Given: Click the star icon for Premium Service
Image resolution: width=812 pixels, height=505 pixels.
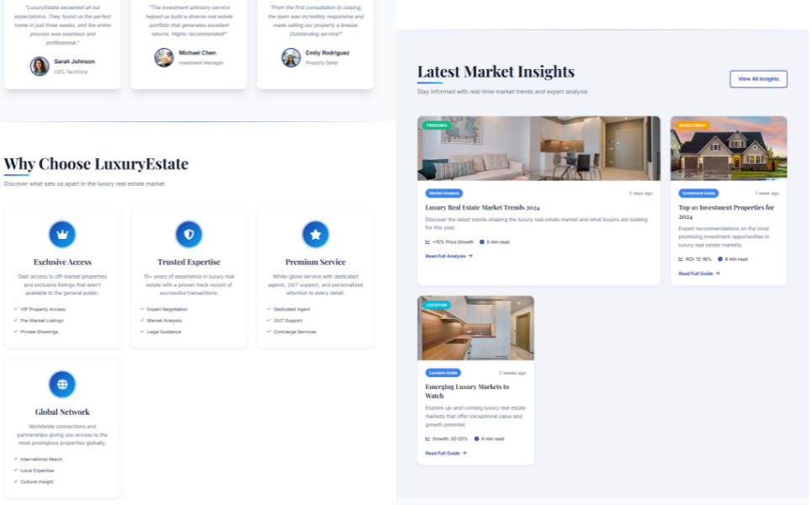Looking at the screenshot, I should tap(315, 234).
